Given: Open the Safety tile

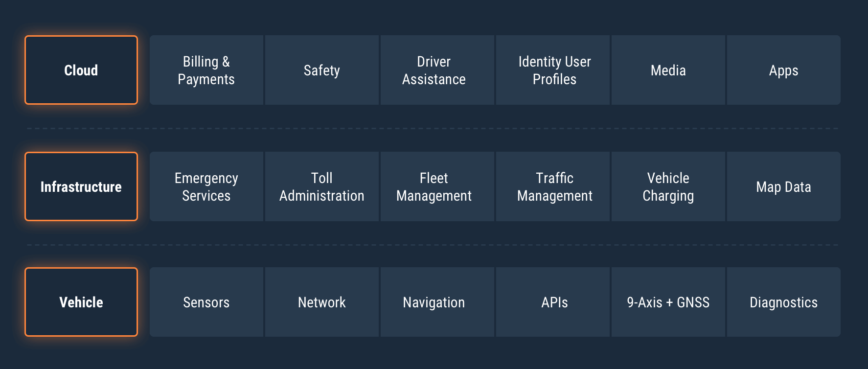Looking at the screenshot, I should [x=322, y=70].
